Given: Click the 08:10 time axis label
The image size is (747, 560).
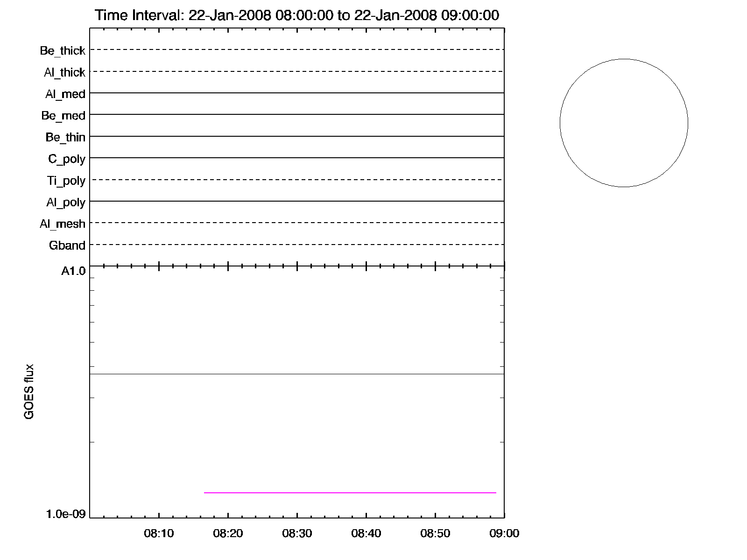Looking at the screenshot, I should click(159, 533).
